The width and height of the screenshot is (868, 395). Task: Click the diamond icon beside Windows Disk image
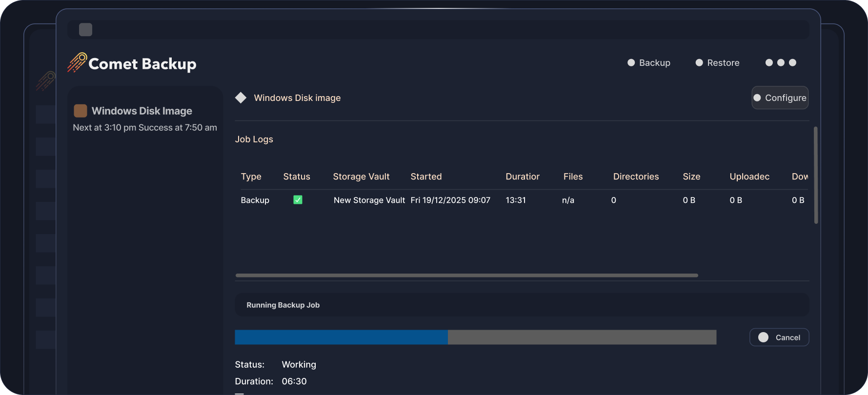pos(241,98)
